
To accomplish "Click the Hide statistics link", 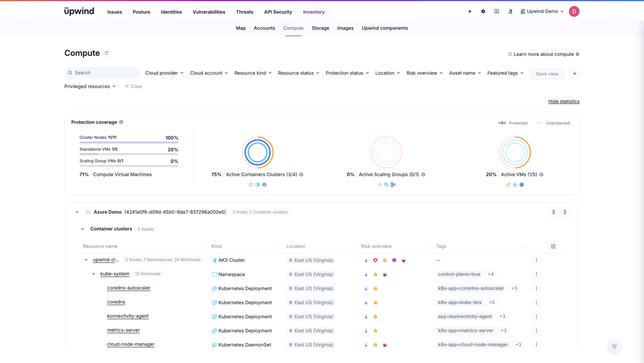I will pos(563,101).
